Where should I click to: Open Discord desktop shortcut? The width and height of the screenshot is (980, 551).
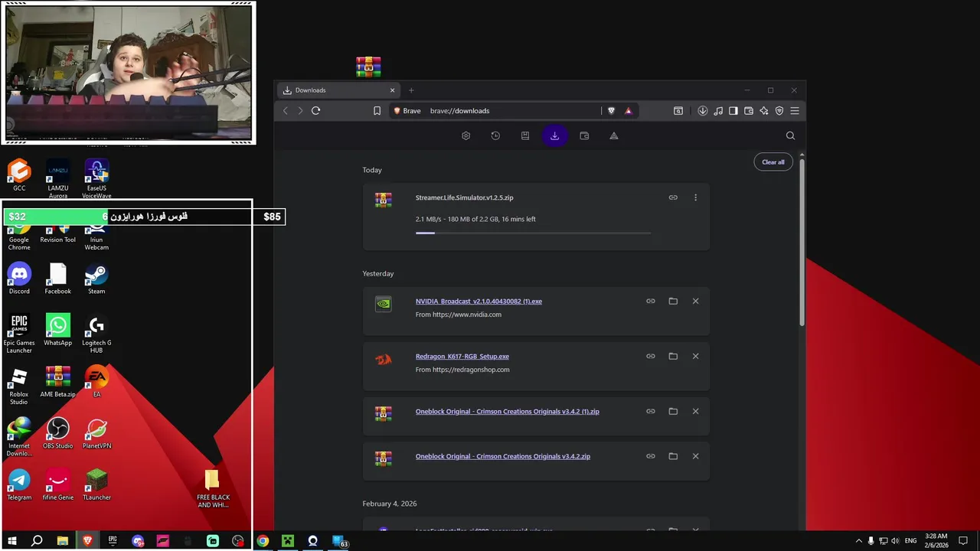point(19,279)
